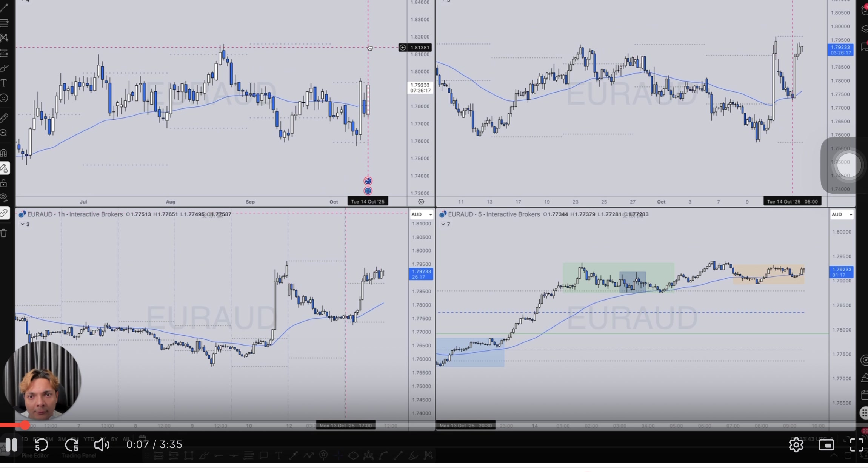Switch to the Pine Editor tab
This screenshot has width=868, height=472.
click(x=35, y=455)
